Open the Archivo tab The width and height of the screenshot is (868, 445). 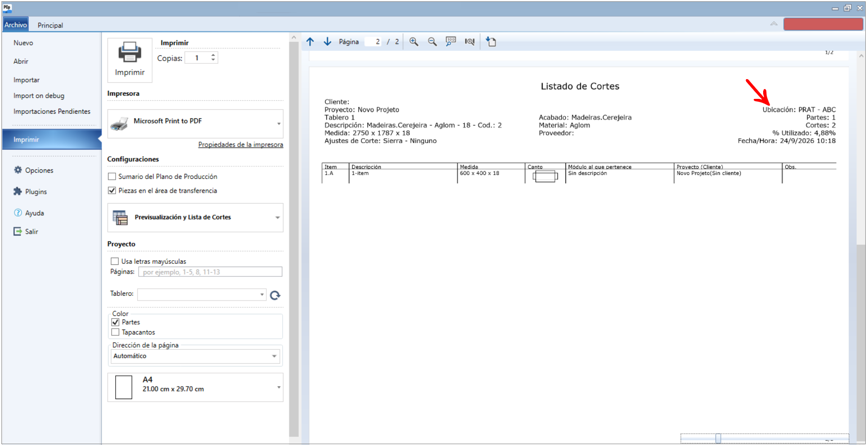15,25
